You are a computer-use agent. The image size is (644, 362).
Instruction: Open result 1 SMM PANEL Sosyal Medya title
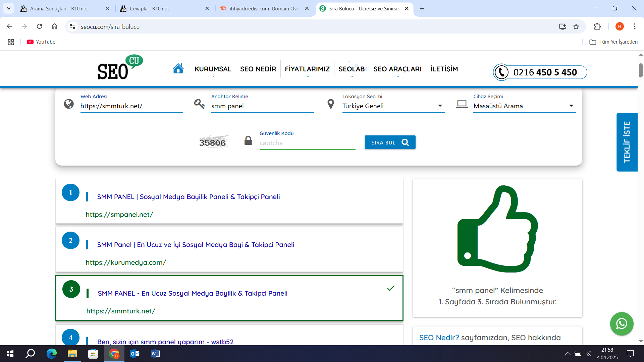[189, 197]
